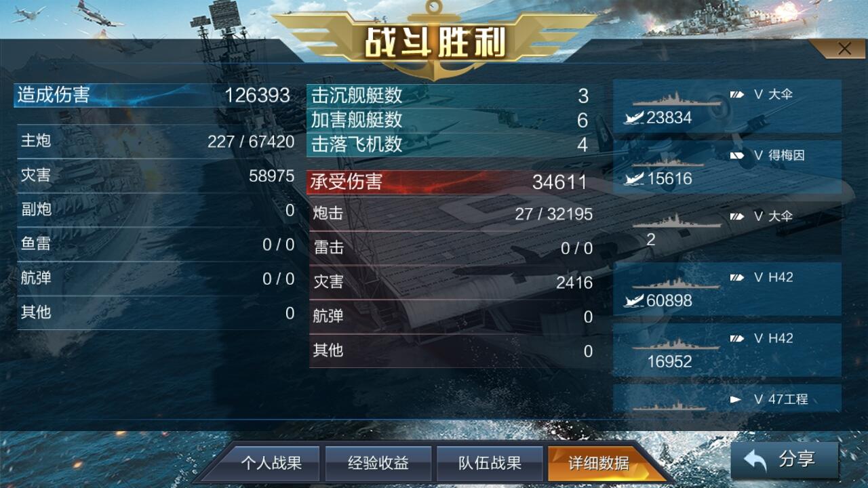Click the sunk-ship icon beside 60898

pos(633,301)
